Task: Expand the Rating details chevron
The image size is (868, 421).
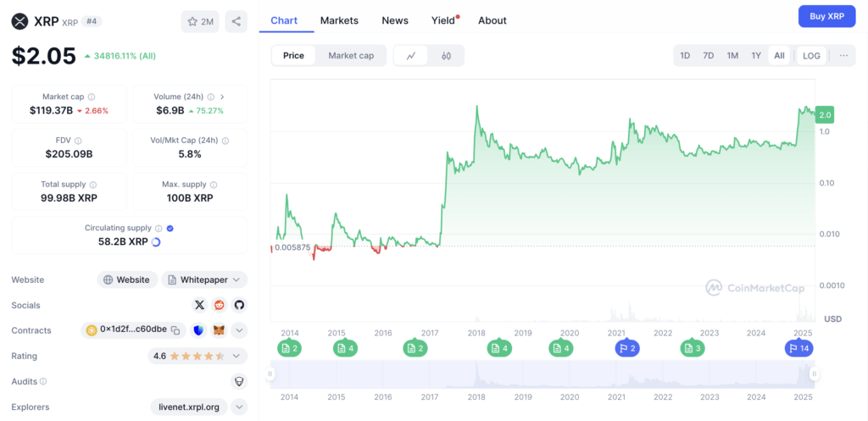Action: [x=236, y=356]
